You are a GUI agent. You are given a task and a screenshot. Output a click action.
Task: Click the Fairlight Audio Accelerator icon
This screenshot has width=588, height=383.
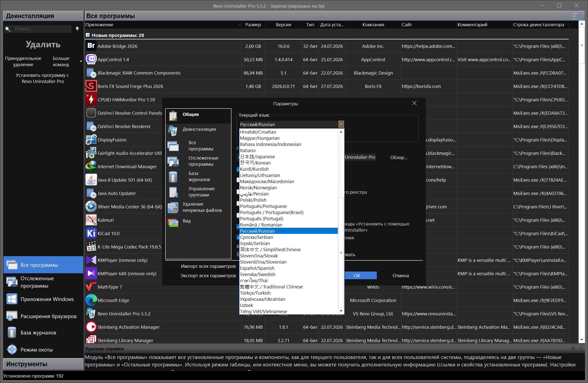pyautogui.click(x=91, y=153)
